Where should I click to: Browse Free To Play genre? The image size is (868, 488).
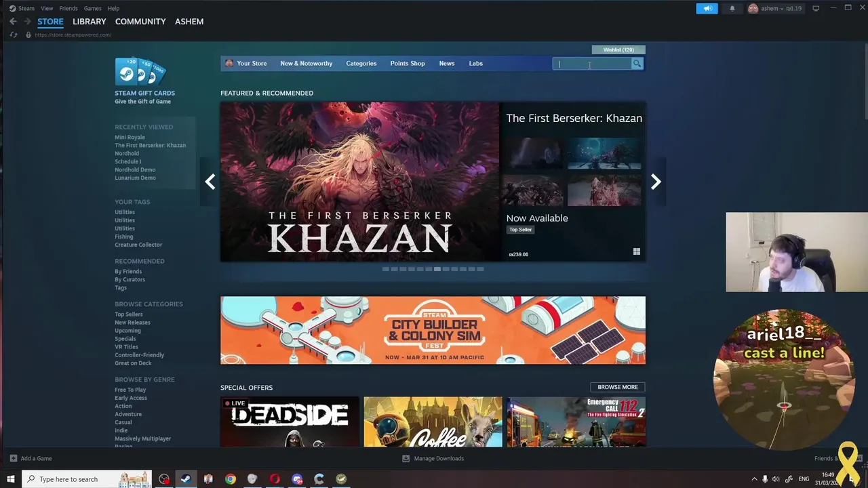tap(130, 390)
